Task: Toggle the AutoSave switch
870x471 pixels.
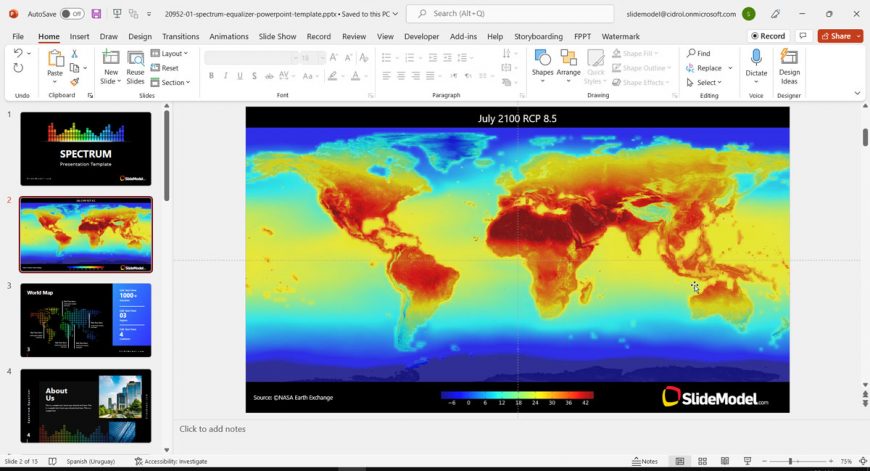Action: pyautogui.click(x=72, y=14)
